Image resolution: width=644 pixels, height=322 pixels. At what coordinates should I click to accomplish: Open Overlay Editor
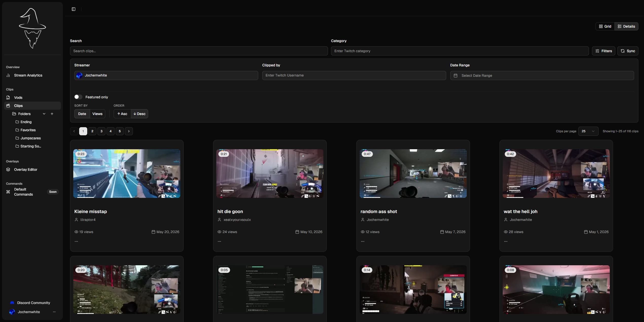(x=32, y=169)
